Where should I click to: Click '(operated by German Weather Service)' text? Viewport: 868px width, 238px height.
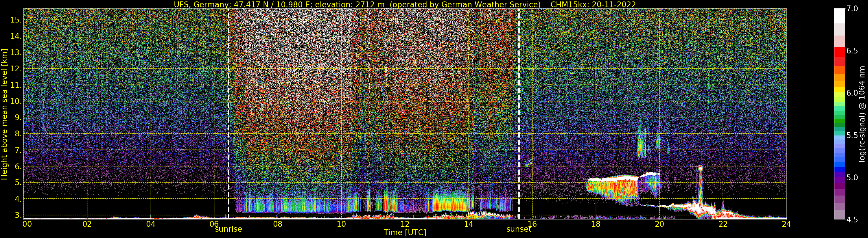pos(465,4)
